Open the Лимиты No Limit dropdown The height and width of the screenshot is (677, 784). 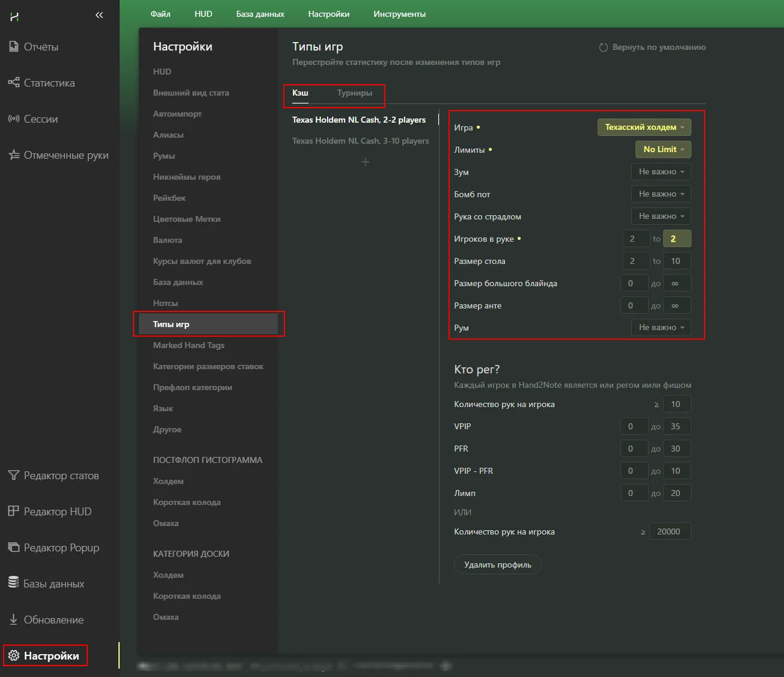click(663, 150)
